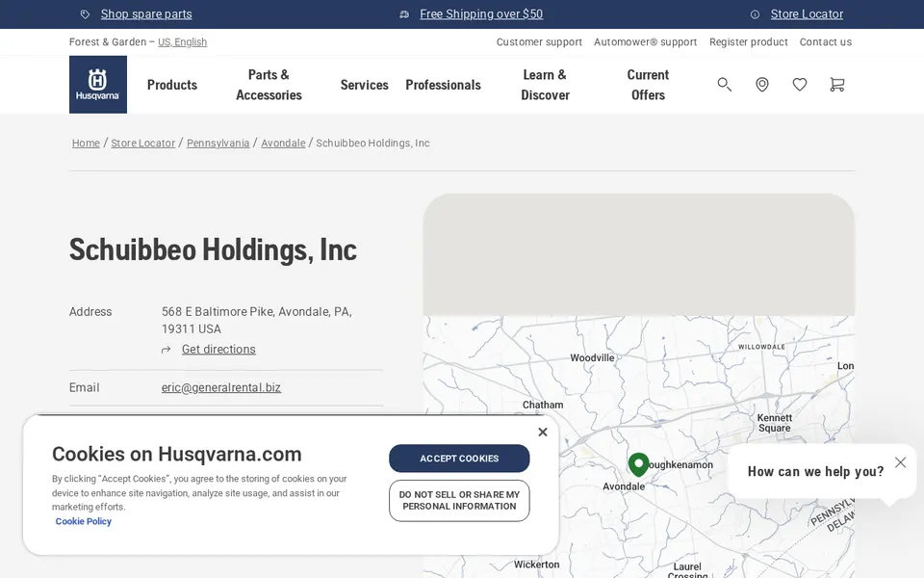Click the delivery icon beside Free Shipping
The image size is (924, 578).
tap(404, 14)
